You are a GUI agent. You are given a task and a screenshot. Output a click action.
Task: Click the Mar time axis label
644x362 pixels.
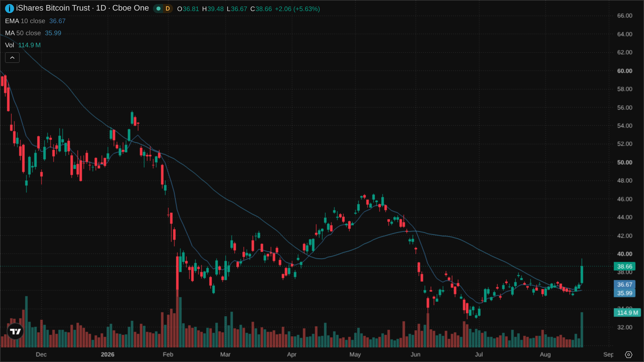point(225,354)
